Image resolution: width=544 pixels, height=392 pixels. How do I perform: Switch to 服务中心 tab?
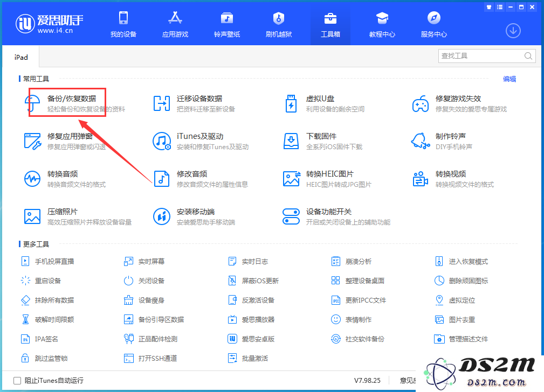coord(433,24)
